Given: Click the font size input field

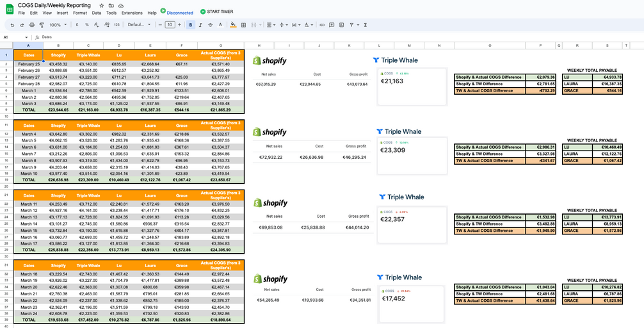Looking at the screenshot, I should pos(170,25).
